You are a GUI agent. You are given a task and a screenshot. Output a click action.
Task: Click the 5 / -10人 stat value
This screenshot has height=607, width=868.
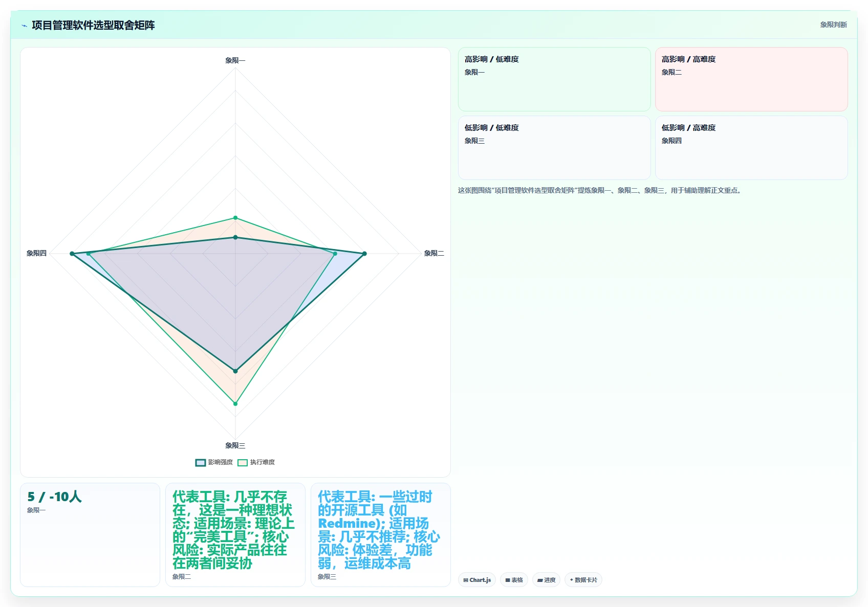pyautogui.click(x=54, y=497)
